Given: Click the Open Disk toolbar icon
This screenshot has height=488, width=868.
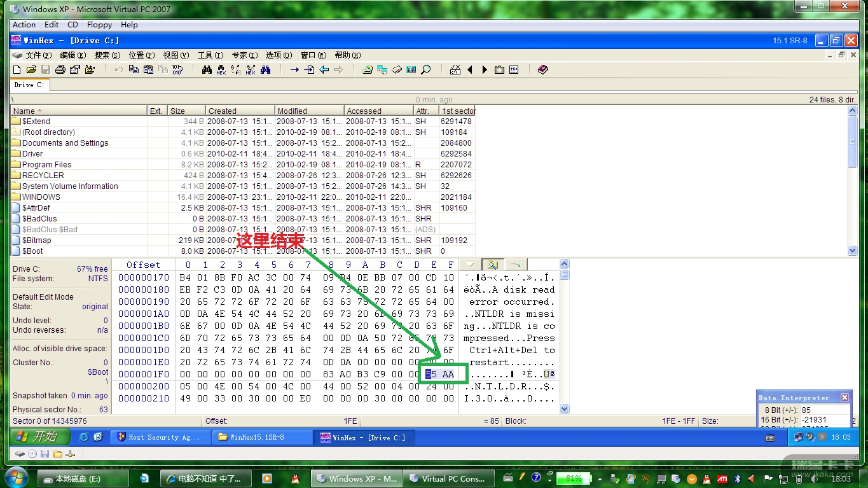Looking at the screenshot, I should [x=368, y=69].
